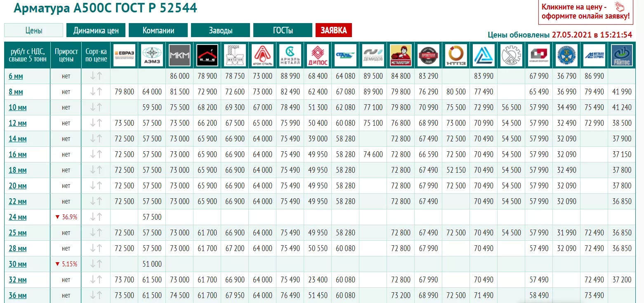644x303 pixels.
Task: Open the 8 мм diameter link
Action: [x=16, y=92]
